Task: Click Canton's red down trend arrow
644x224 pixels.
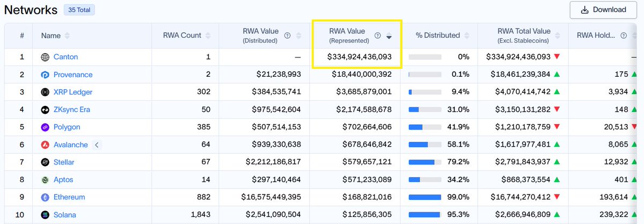Action: 557,57
